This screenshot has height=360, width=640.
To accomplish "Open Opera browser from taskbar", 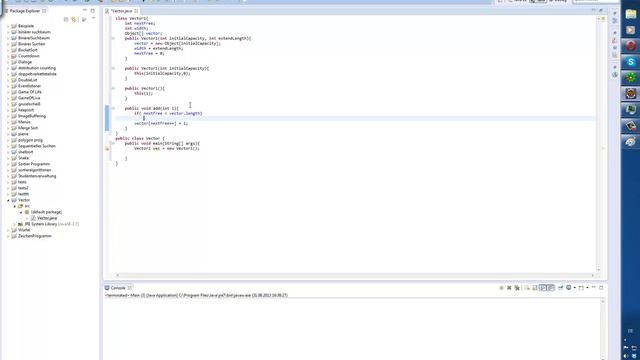I will 631,46.
